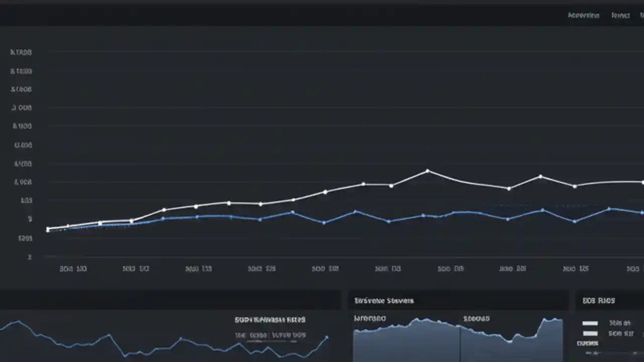Image resolution: width=644 pixels, height=362 pixels.
Task: Click the white legend swatch in the bottom-right panel
Action: tap(590, 323)
